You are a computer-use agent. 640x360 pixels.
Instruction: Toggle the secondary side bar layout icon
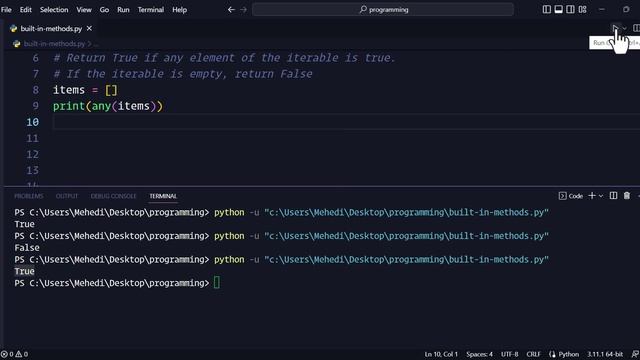coord(570,9)
